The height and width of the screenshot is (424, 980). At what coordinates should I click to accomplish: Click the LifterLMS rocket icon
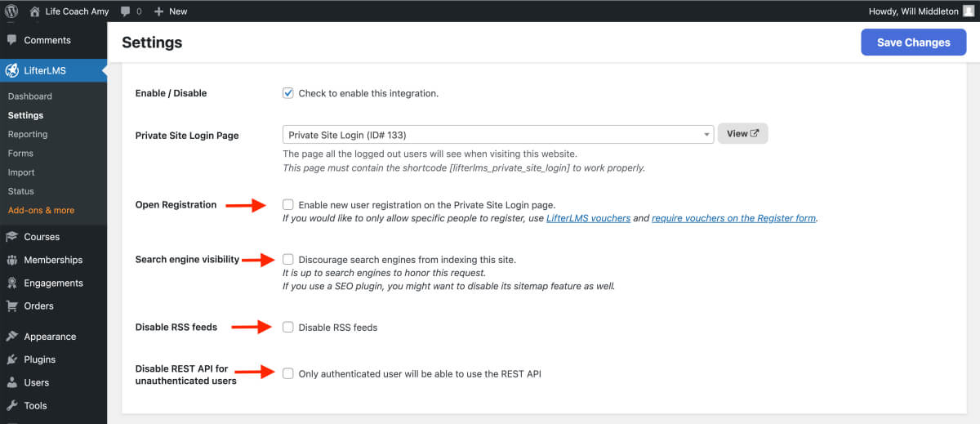pyautogui.click(x=11, y=71)
